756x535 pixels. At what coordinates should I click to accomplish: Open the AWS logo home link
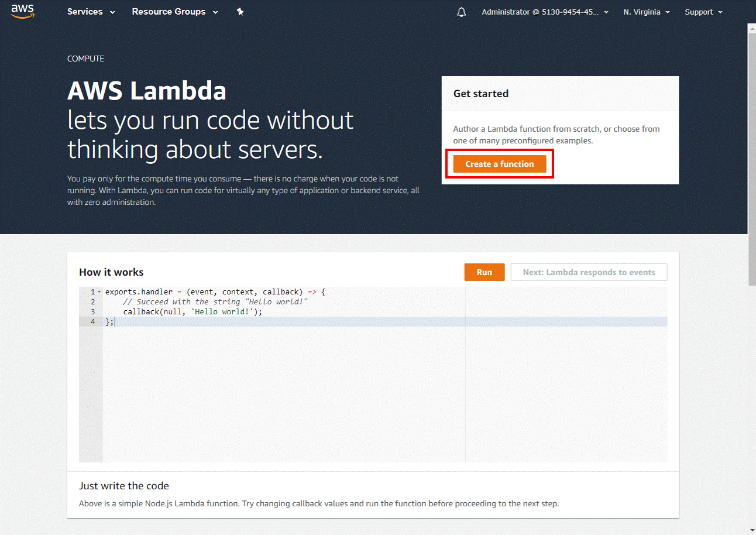(23, 12)
